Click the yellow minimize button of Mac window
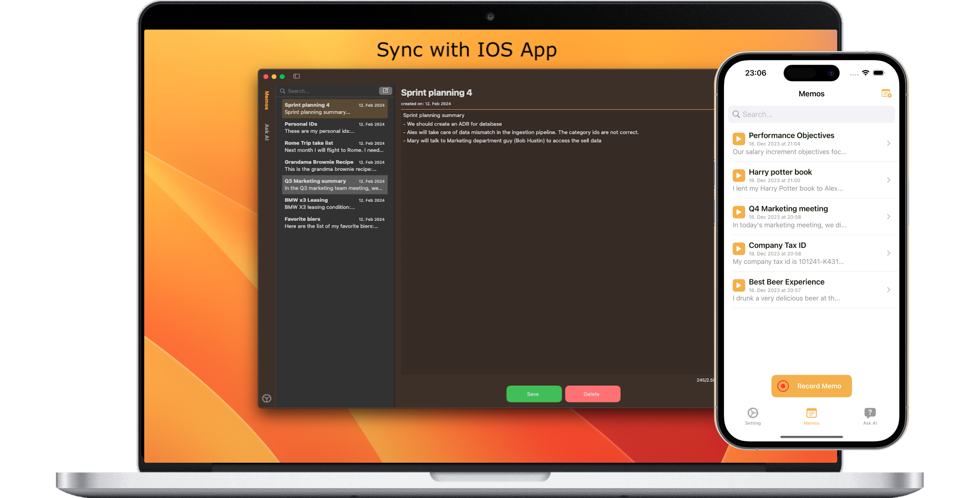Image resolution: width=980 pixels, height=498 pixels. point(274,76)
